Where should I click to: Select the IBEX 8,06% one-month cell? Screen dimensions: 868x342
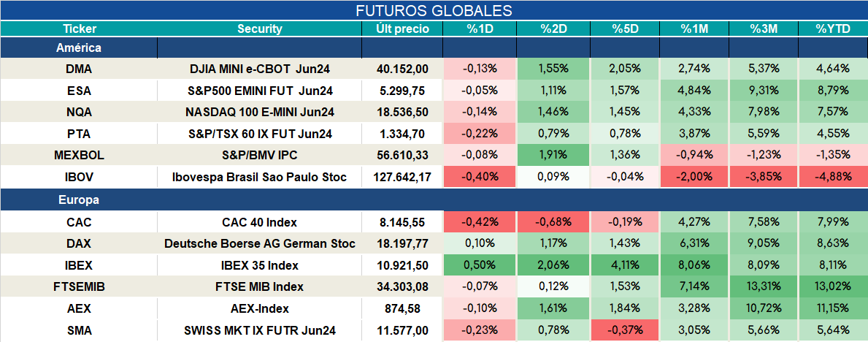coord(694,265)
